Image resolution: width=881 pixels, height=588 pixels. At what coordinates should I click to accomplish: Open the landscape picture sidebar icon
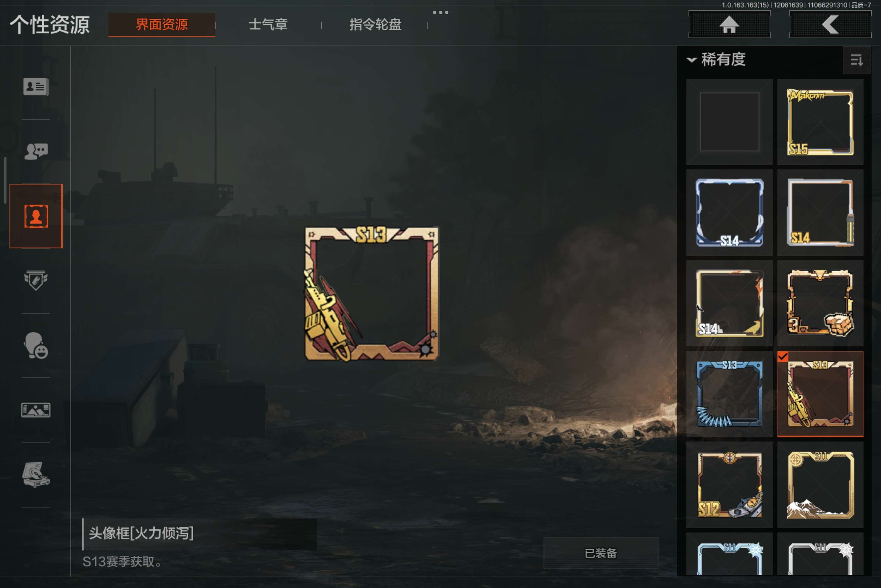(36, 410)
